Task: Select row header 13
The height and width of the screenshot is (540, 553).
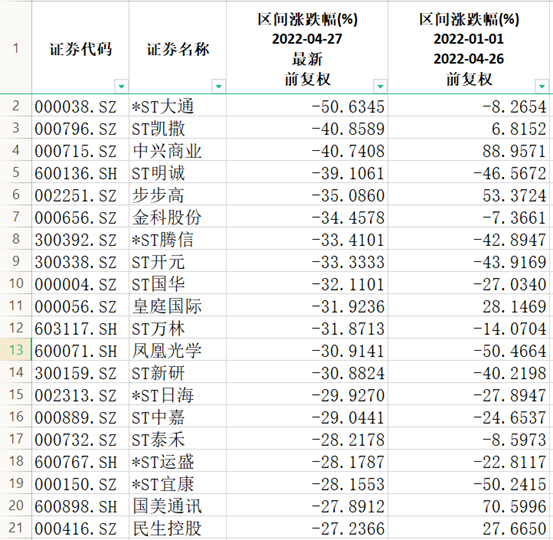Action: (16, 350)
